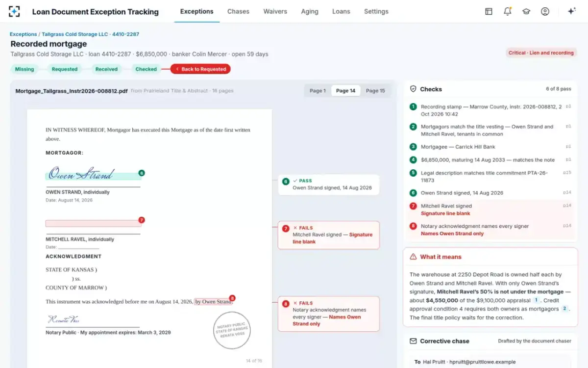This screenshot has height=368, width=588.
Task: Click red marker 8 on notary acknowledgment
Action: click(232, 298)
